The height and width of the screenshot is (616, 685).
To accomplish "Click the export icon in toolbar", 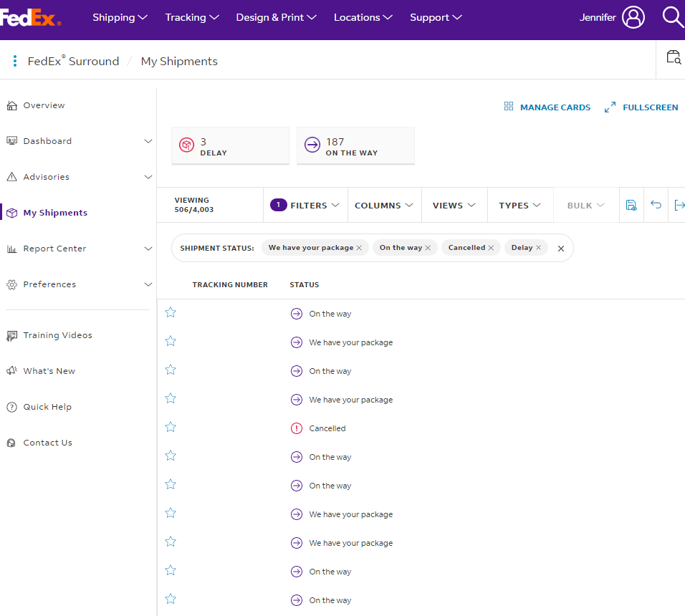I will [x=679, y=205].
